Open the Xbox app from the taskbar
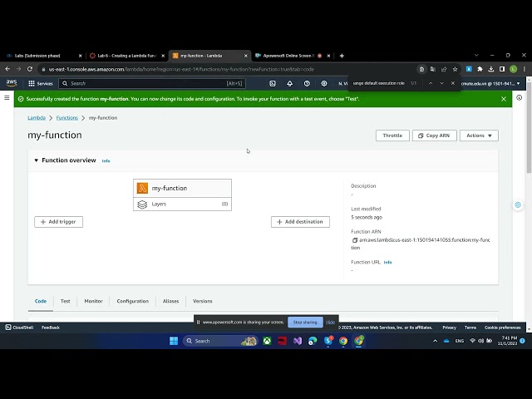 tap(267, 341)
